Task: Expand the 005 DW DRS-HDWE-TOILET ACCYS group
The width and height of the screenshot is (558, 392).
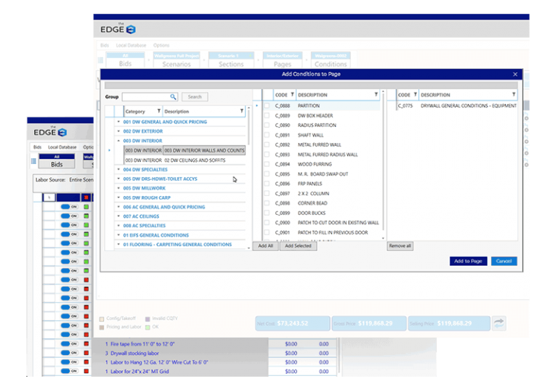Action: click(118, 179)
